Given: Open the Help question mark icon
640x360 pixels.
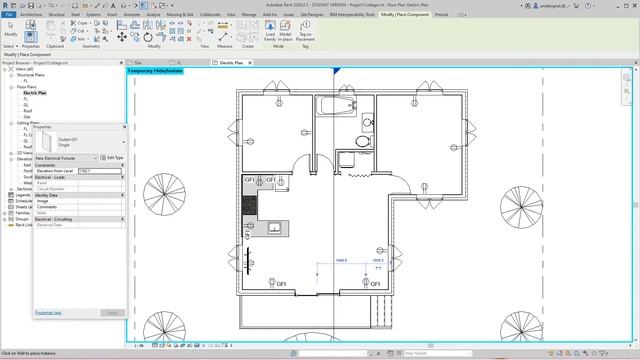Looking at the screenshot, I should (x=588, y=6).
